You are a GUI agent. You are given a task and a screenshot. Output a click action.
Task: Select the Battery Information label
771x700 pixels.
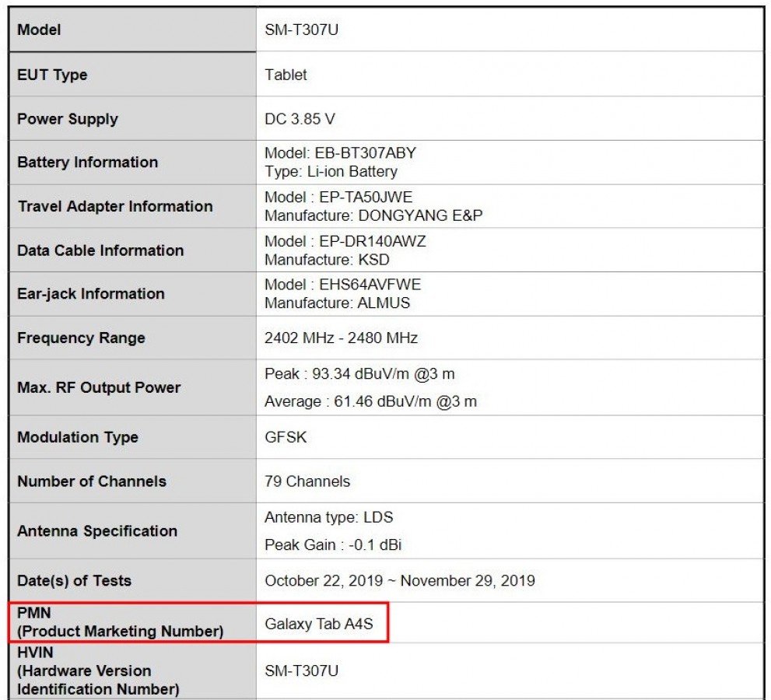click(87, 163)
